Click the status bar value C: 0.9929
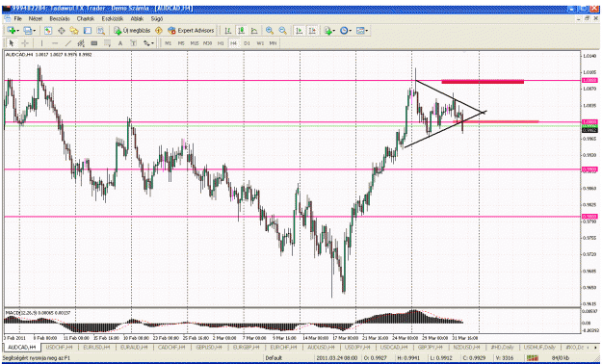The height and width of the screenshot is (364, 602). 473,358
